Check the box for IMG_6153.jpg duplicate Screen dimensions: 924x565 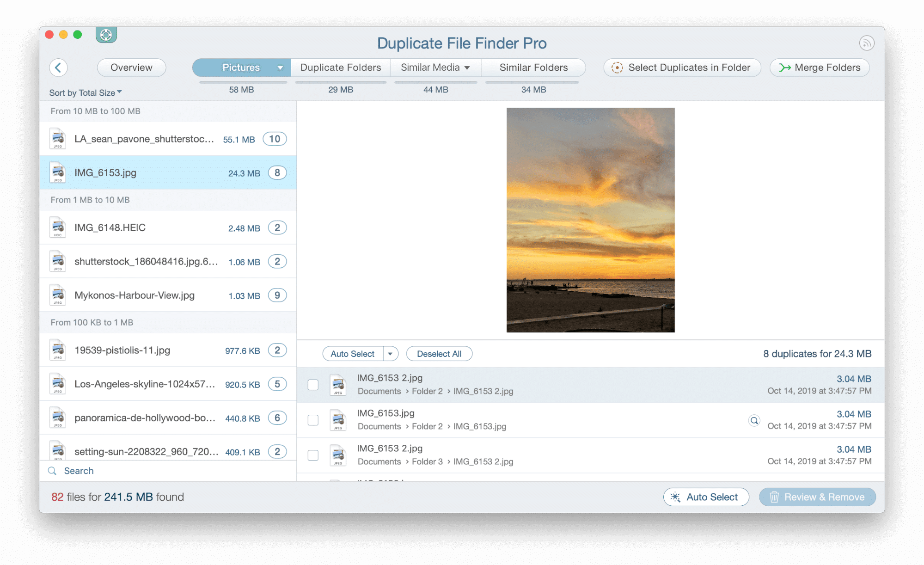click(x=313, y=420)
